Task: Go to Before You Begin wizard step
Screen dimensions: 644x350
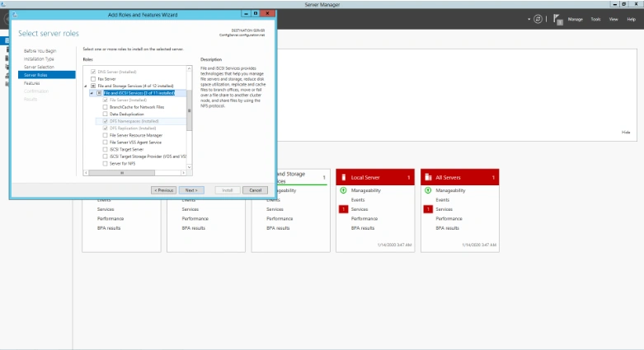Action: click(x=40, y=51)
